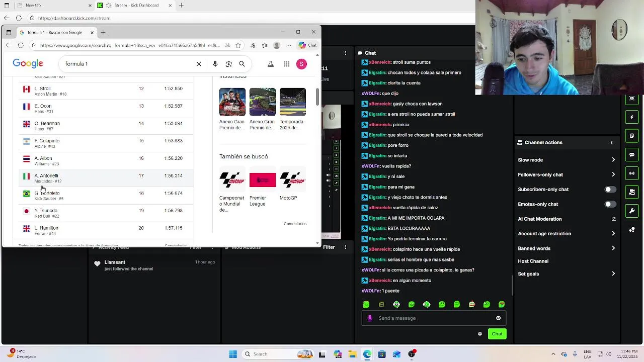
Task: Click L. Hamilton row in results
Action: coord(106,230)
